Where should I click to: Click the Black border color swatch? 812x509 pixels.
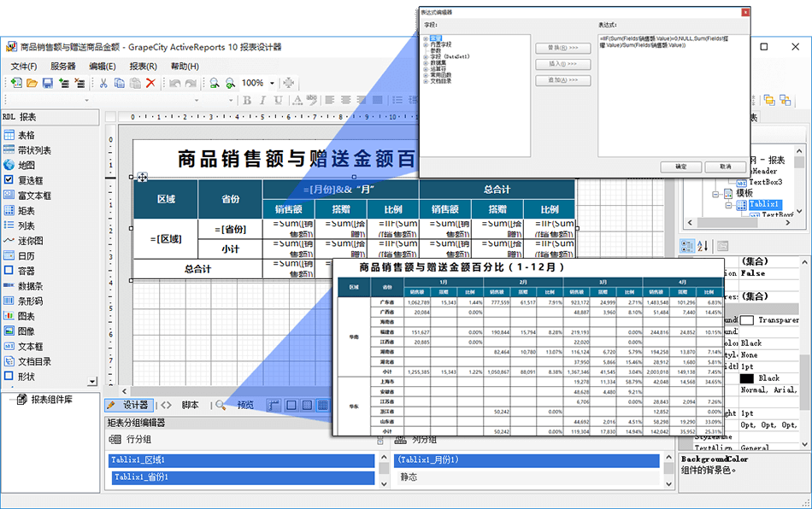[747, 378]
